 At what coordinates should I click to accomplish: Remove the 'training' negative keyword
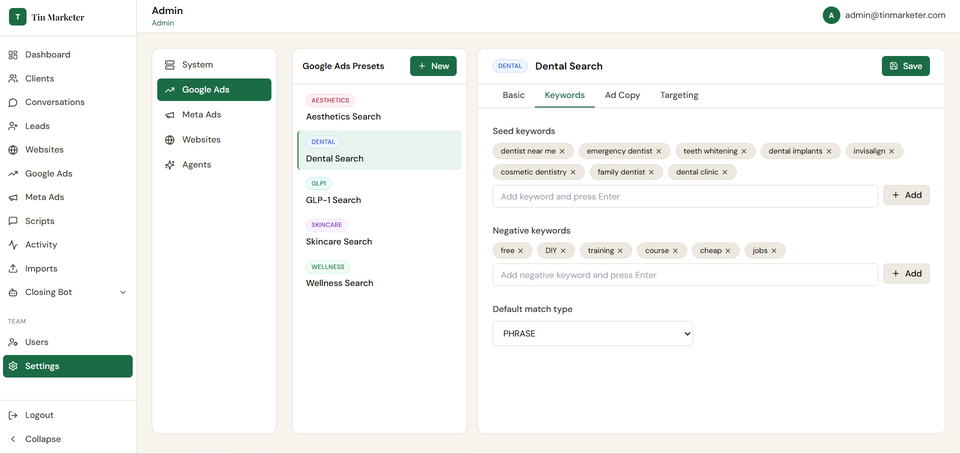[x=620, y=251]
